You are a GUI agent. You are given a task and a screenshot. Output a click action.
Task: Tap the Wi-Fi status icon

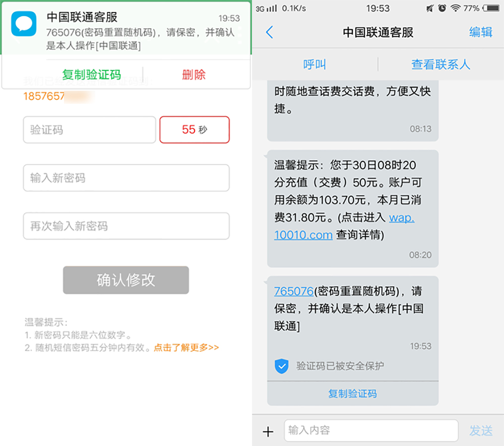pyautogui.click(x=455, y=8)
